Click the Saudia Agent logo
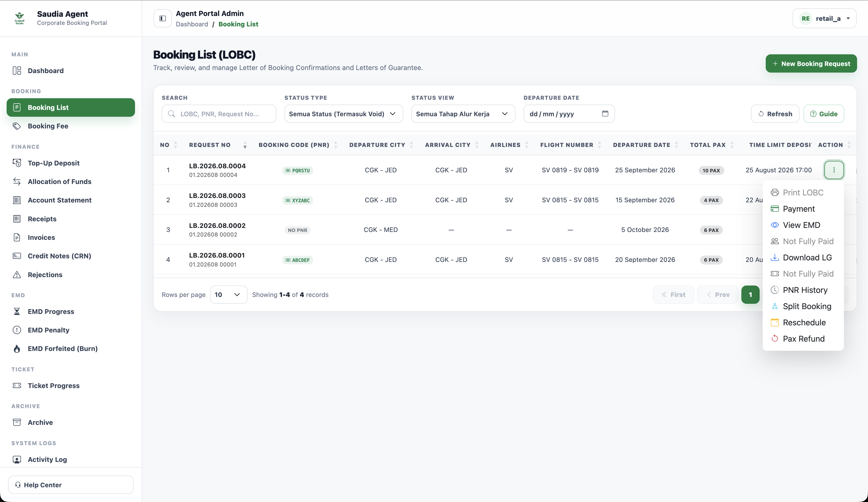This screenshot has width=868, height=502. pos(20,18)
